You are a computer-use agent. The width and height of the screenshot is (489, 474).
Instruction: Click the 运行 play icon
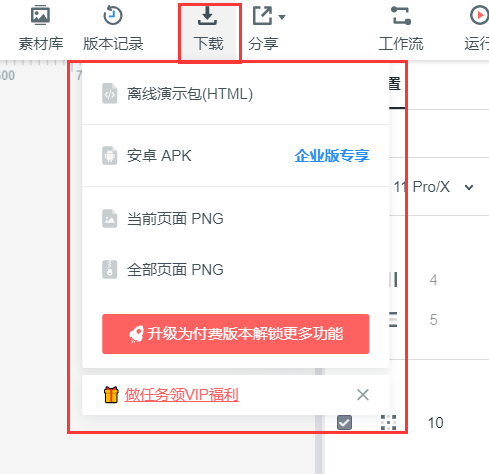479,15
